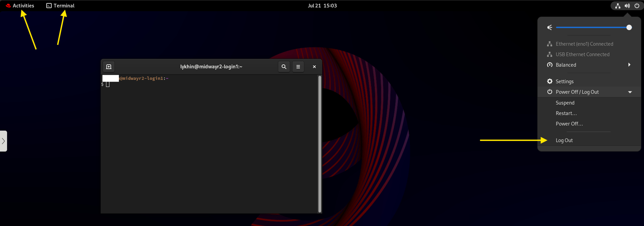The image size is (644, 226).
Task: Click the Balanced power profile icon
Action: coord(550,65)
